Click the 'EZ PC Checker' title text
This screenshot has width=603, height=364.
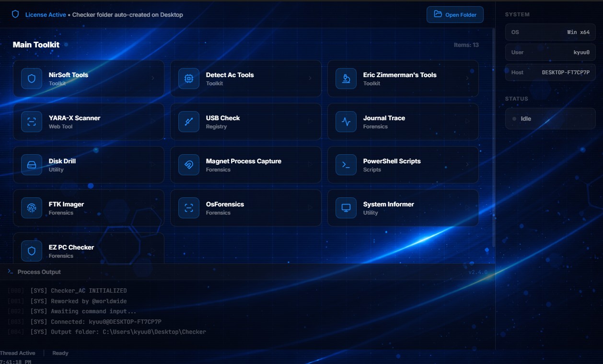click(71, 247)
